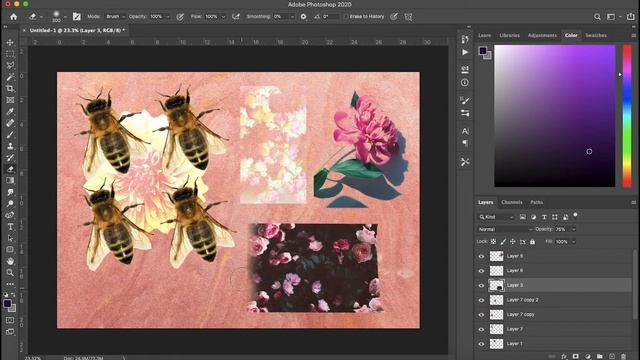Open the Brush Settings panel from options bar
Image resolution: width=640 pixels, height=360 pixels.
coord(76,17)
